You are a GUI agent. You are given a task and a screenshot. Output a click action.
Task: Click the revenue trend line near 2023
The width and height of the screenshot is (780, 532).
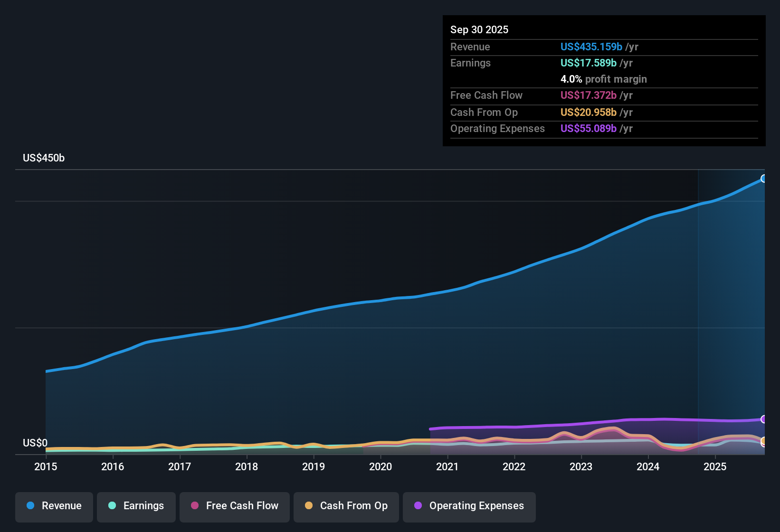click(x=581, y=249)
